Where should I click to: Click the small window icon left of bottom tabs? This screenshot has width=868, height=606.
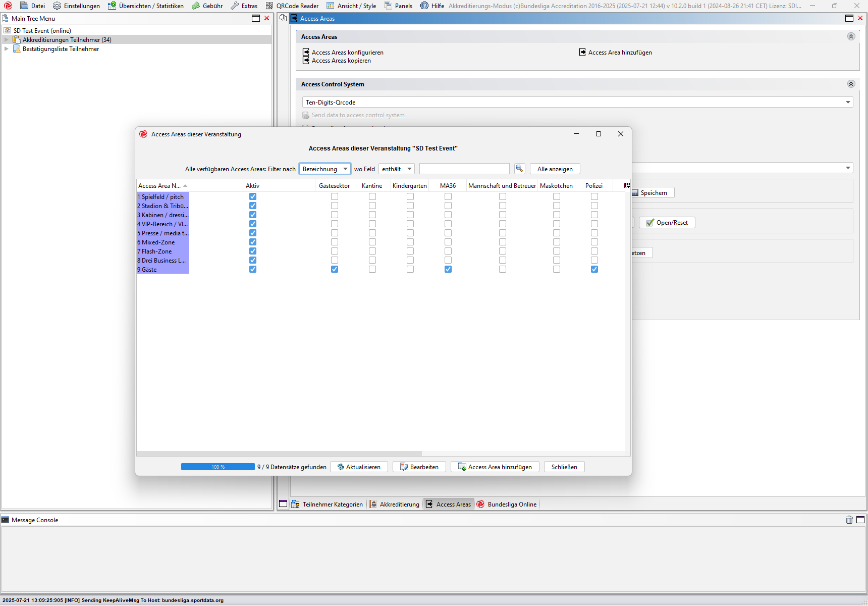283,503
